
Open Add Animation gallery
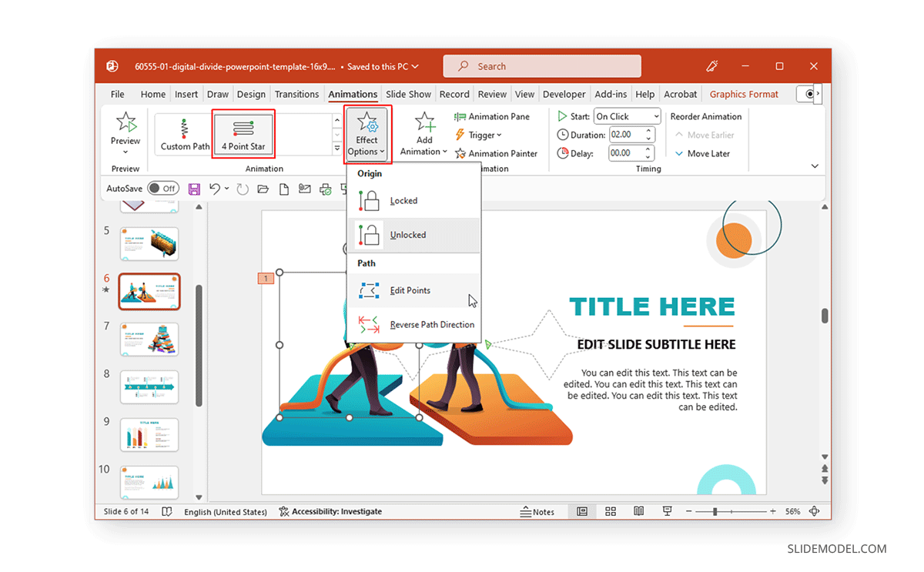pos(424,133)
